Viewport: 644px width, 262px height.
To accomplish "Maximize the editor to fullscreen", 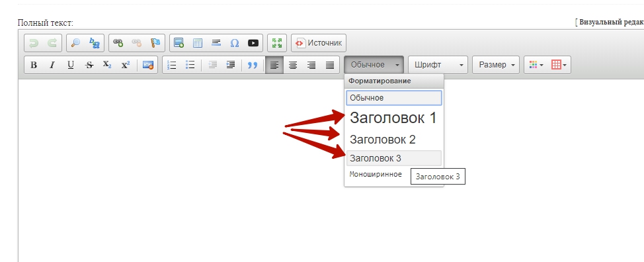I will 277,43.
